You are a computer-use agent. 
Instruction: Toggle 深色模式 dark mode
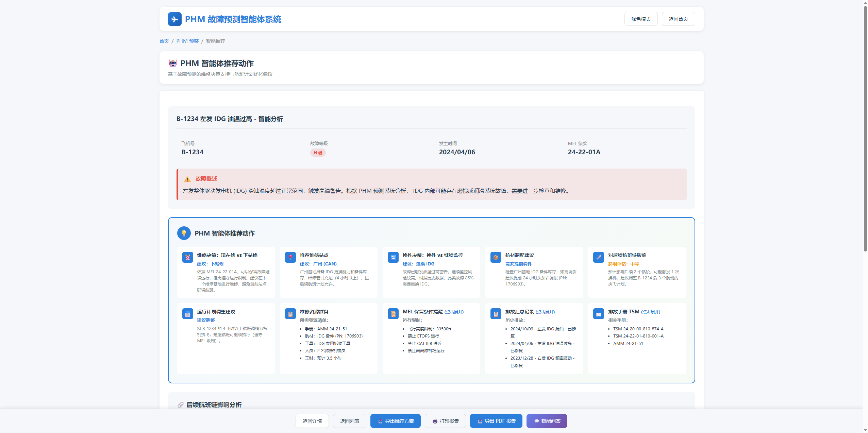pos(641,19)
